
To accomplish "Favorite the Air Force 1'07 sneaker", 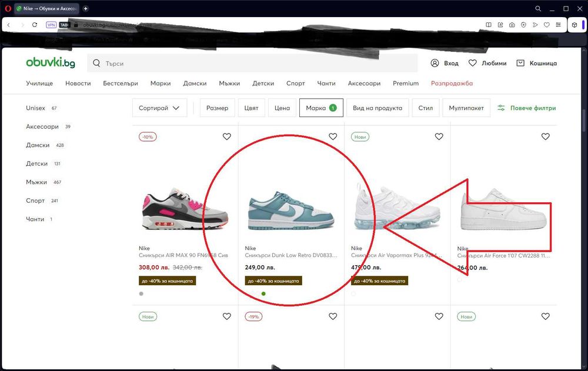I will point(546,136).
